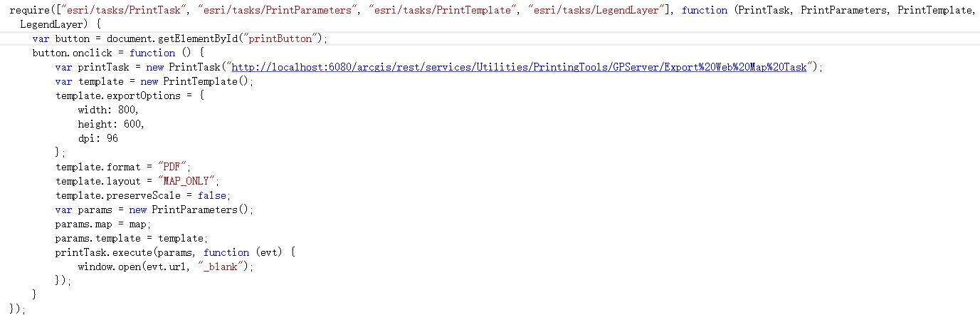Click the params.template = template line

(x=132, y=238)
